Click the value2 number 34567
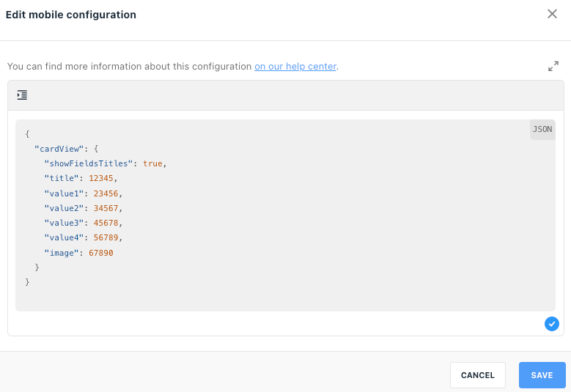Screen dimensions: 571x392 [x=106, y=208]
